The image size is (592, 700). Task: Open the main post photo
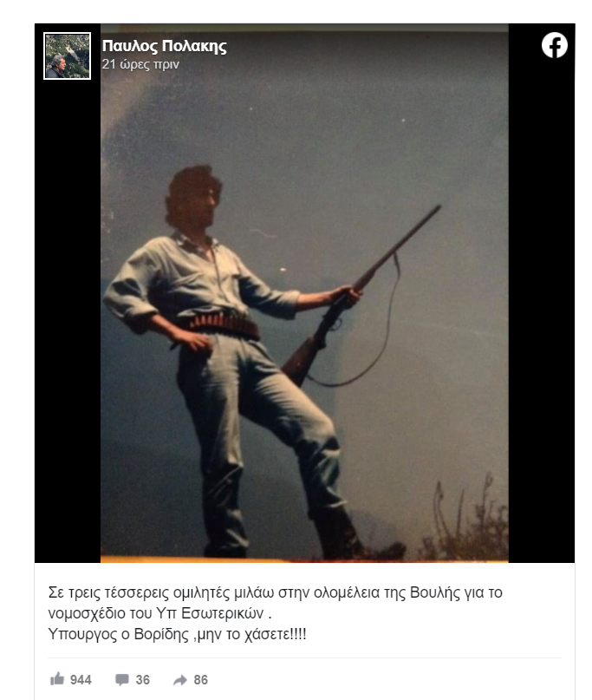pos(304,293)
